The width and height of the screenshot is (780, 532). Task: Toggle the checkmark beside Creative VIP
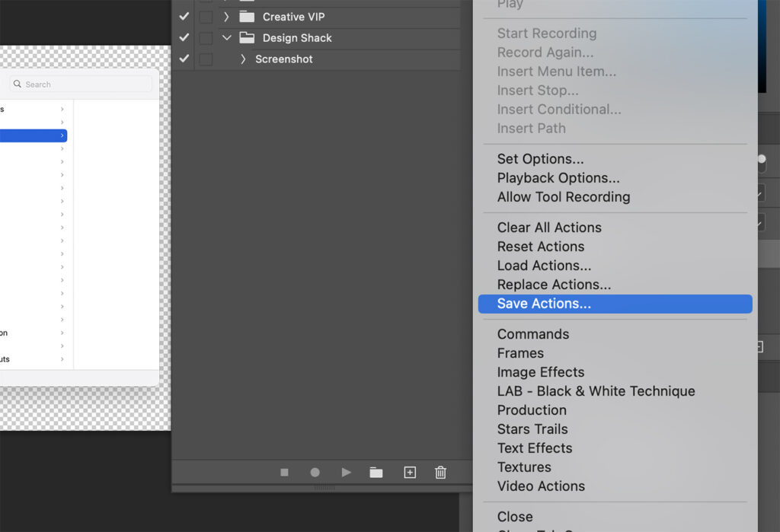point(184,15)
